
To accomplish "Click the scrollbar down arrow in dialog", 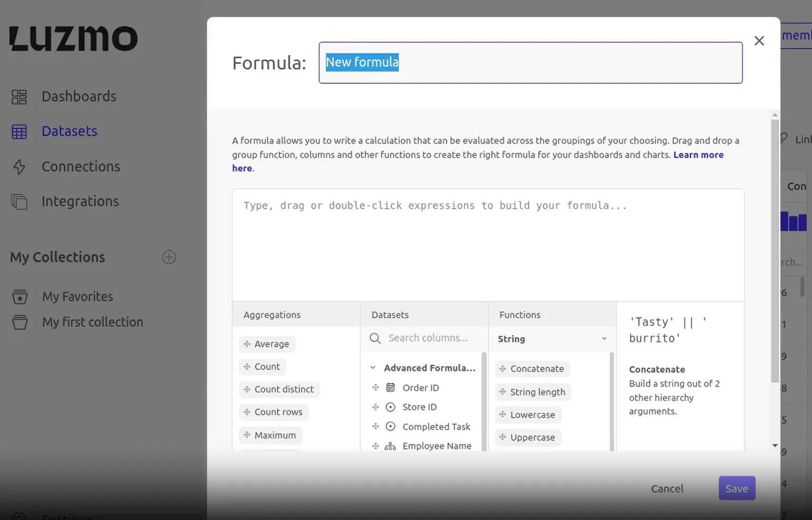I will coord(775,446).
